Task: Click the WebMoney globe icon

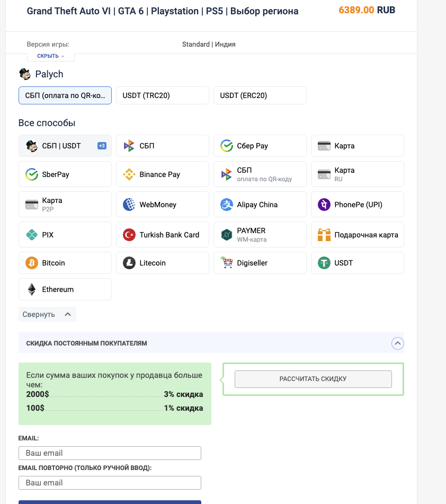Action: point(129,205)
